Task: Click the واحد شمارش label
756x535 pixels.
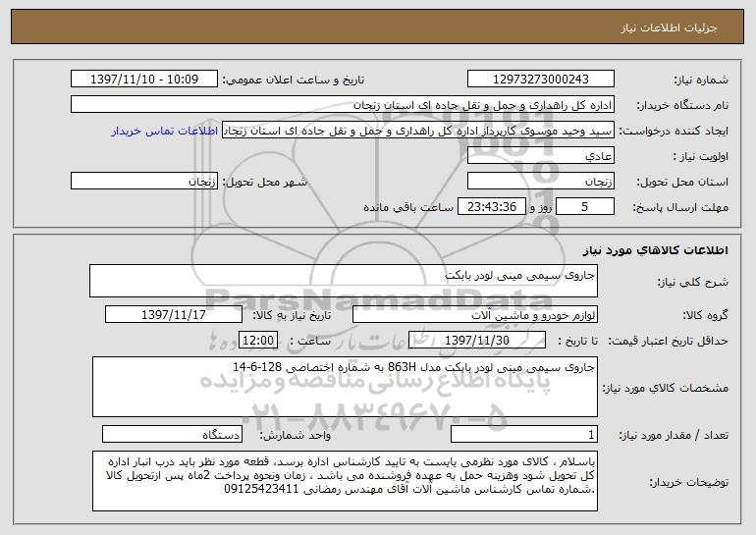Action: pyautogui.click(x=296, y=435)
